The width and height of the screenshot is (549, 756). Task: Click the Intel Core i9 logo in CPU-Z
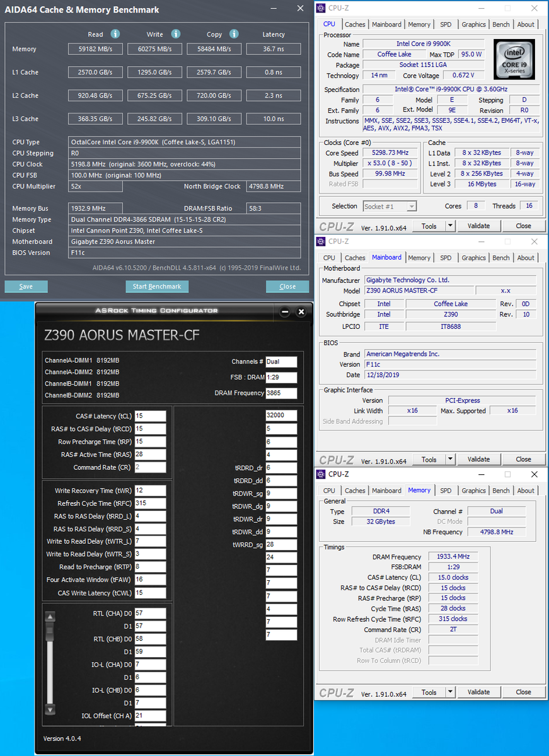tap(515, 59)
